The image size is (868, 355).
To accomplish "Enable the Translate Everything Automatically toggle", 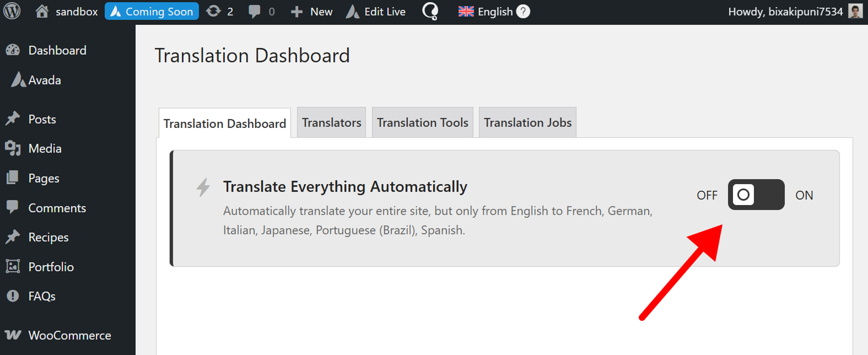I will pos(756,195).
